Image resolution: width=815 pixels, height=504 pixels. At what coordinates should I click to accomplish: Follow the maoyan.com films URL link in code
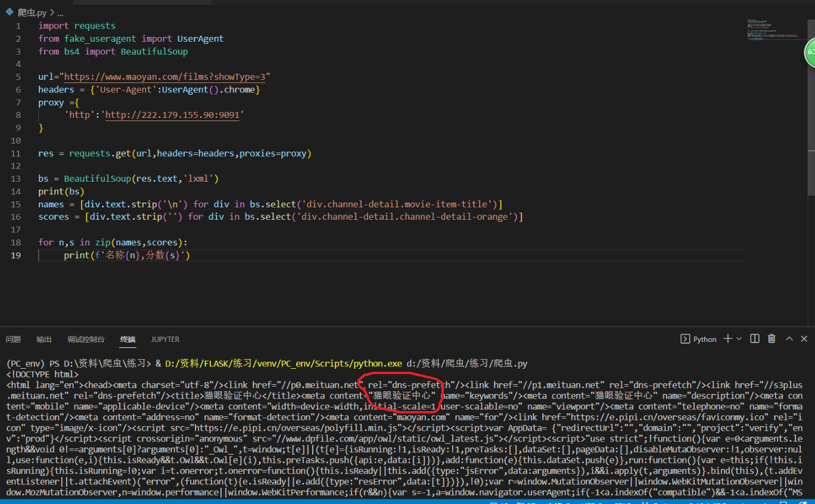click(x=165, y=77)
